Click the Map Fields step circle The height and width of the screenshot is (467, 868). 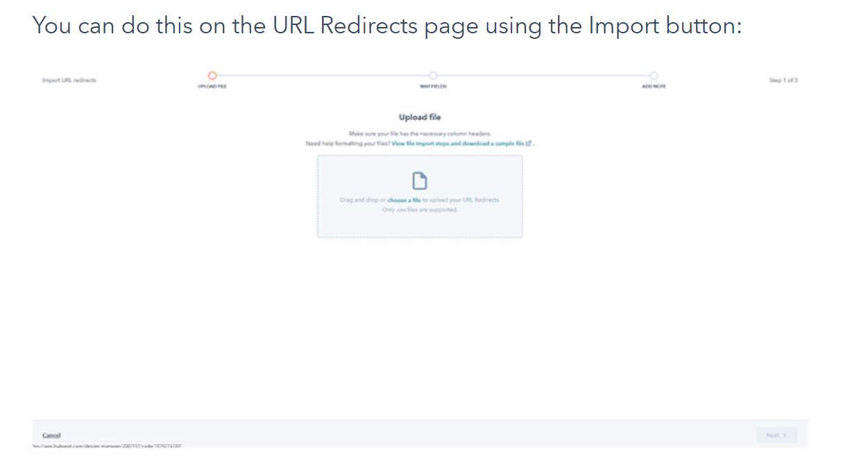(433, 75)
